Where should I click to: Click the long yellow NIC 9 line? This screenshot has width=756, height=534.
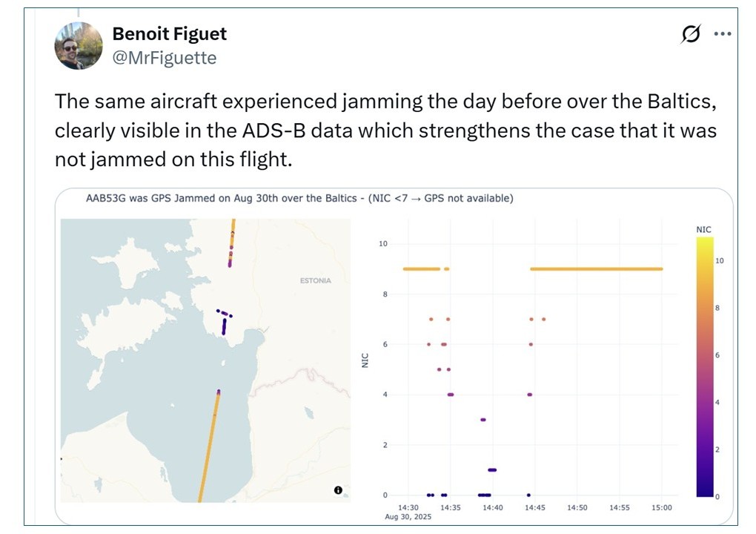click(x=596, y=269)
